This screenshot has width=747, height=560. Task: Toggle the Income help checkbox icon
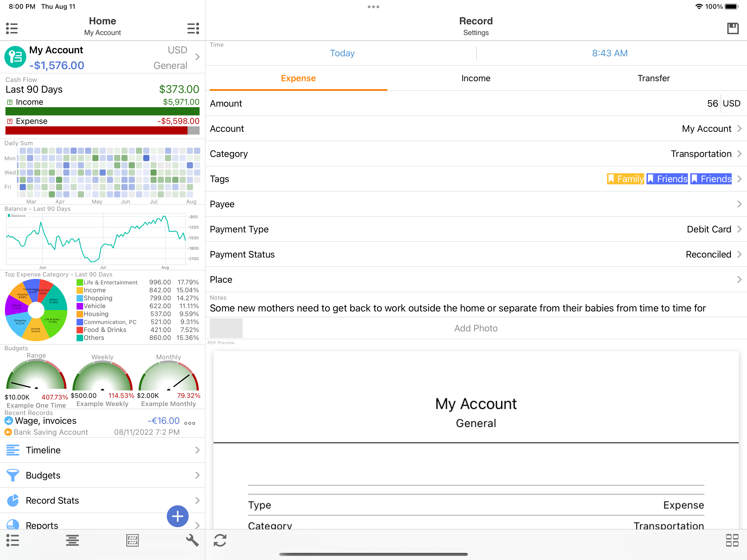(x=10, y=102)
